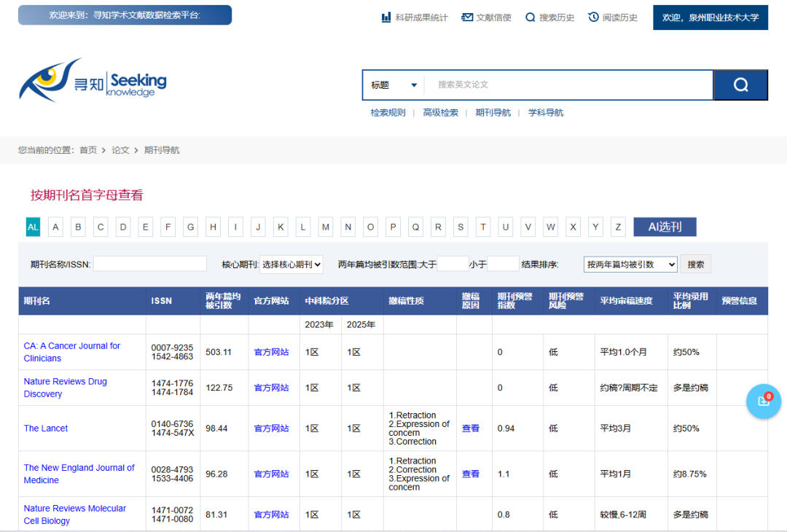
Task: Click the 期刊名称/ISSN input field
Action: point(150,264)
